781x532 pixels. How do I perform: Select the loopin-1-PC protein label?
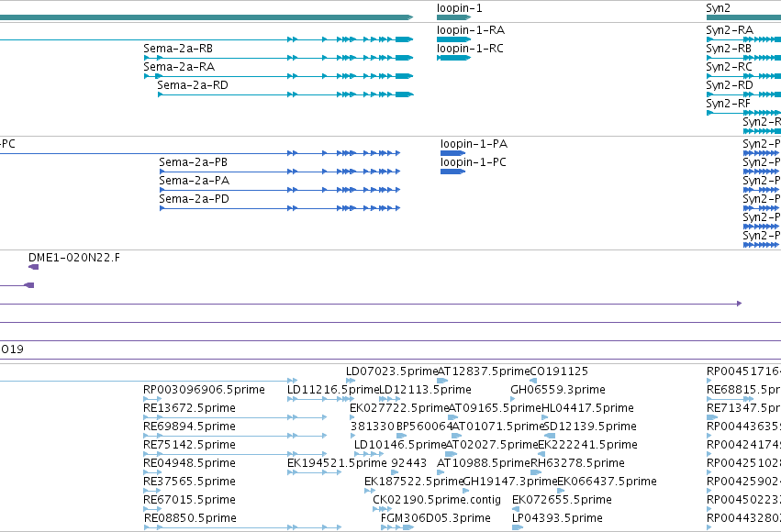[x=474, y=162]
